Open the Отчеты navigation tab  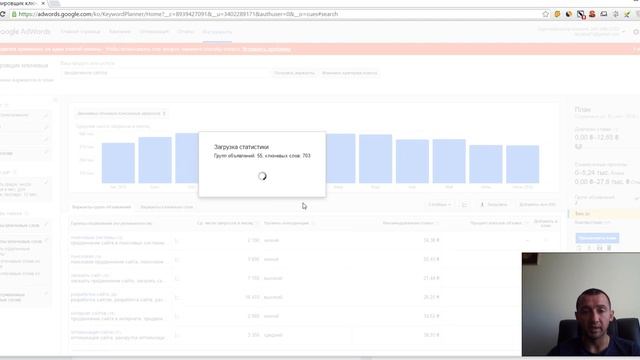pyautogui.click(x=185, y=31)
